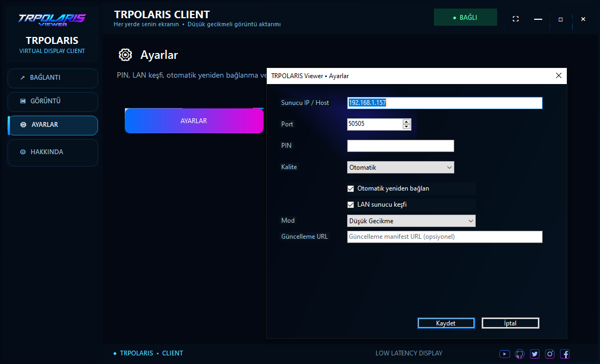
Task: Open the HAKKINDA sidebar section
Action: click(53, 153)
